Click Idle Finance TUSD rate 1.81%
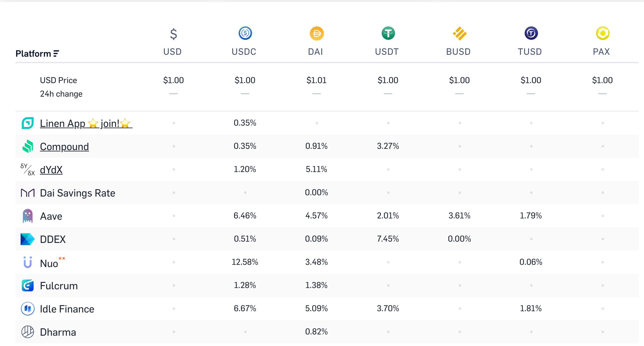644x346 pixels. (531, 308)
